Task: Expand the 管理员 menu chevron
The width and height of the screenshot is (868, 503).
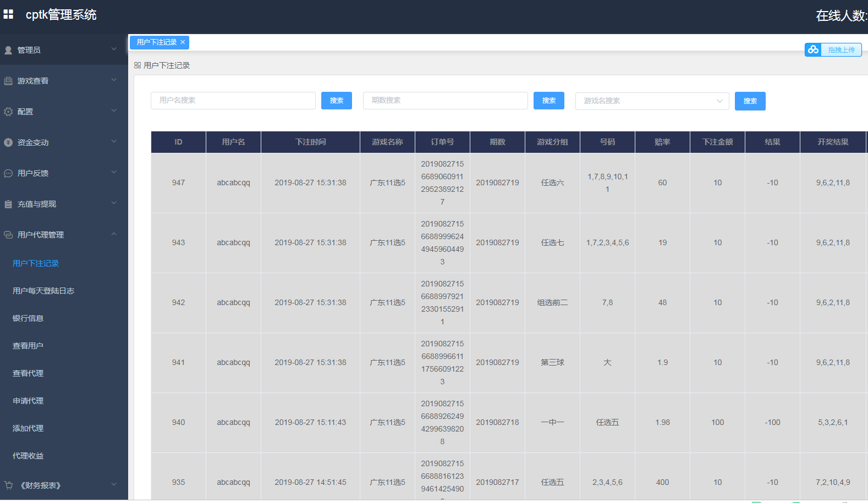Action: [x=114, y=49]
